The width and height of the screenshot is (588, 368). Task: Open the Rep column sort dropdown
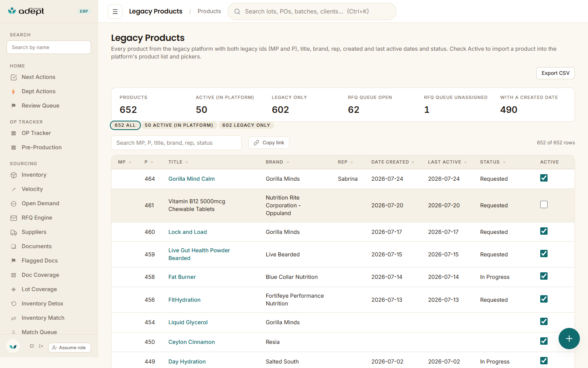[352, 162]
